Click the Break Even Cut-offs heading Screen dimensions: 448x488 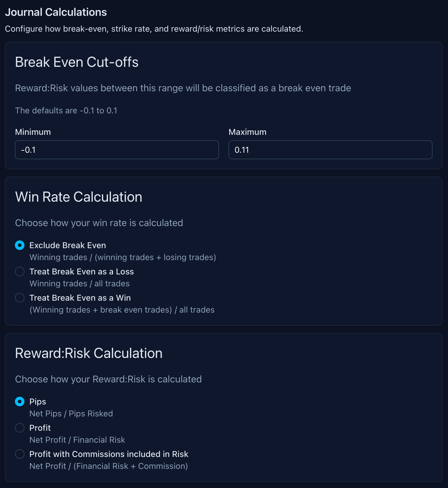pos(77,62)
